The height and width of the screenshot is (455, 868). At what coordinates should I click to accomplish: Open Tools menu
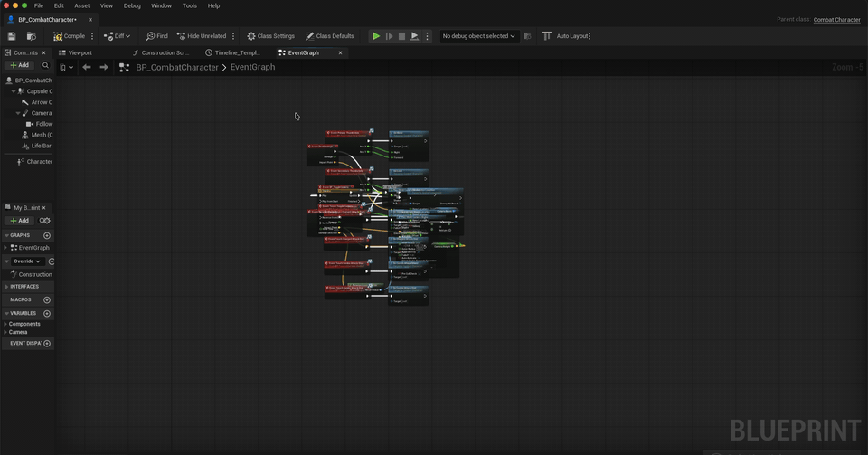190,5
